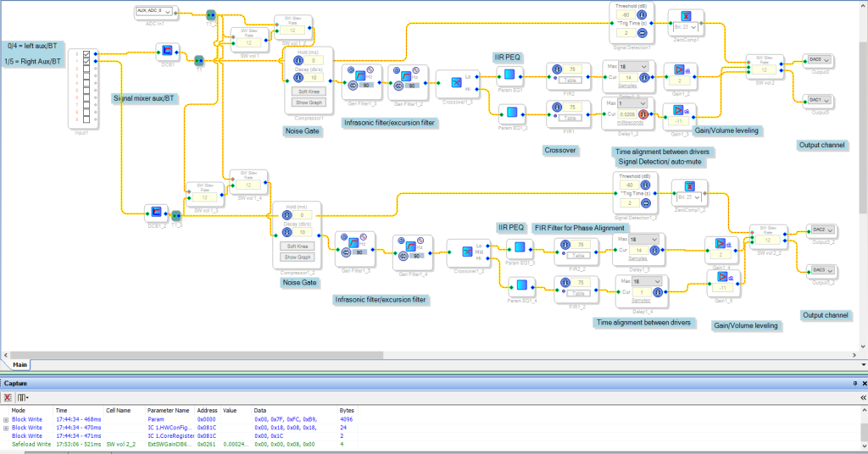Viewport: 868px width, 454px height.
Task: Click the Compressor1 Hold knob icon
Action: 298,60
